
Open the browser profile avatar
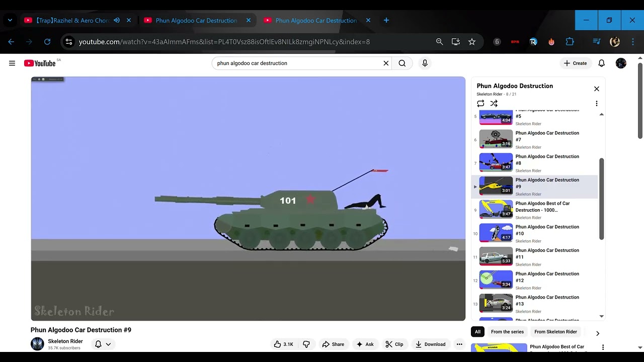[615, 42]
